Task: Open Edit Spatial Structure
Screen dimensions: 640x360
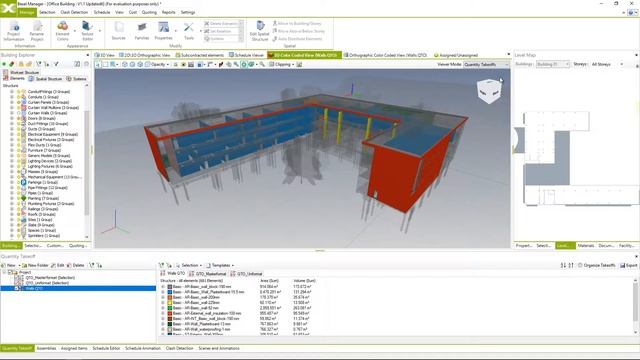Action: click(x=260, y=31)
